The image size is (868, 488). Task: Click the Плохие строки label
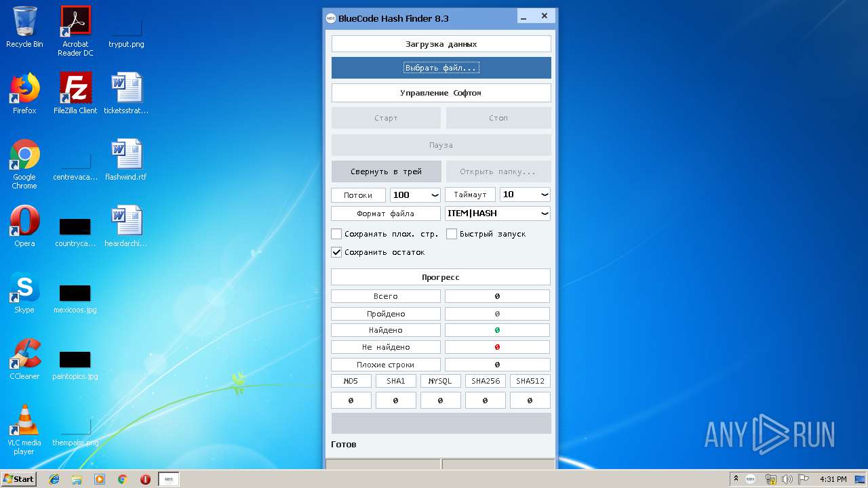[x=386, y=365]
